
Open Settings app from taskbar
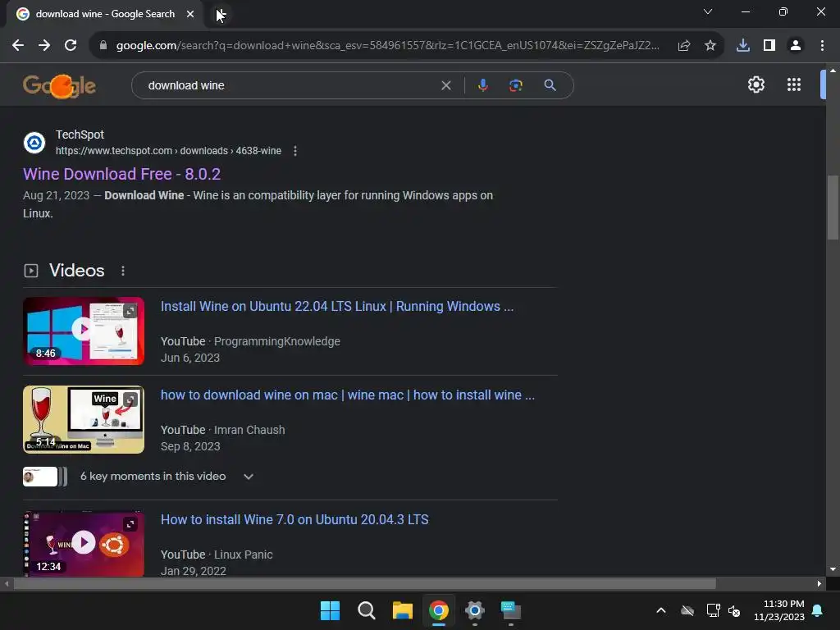(x=475, y=610)
